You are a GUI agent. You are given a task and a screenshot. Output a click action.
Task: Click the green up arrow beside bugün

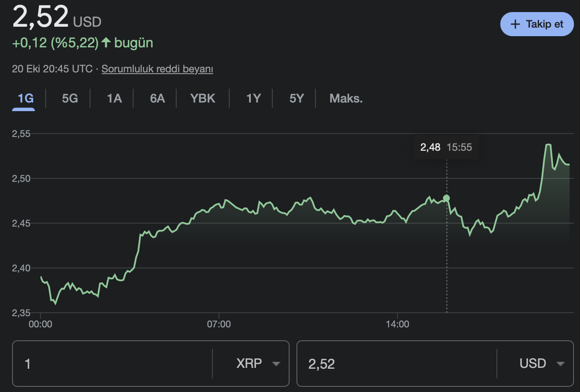coord(106,43)
